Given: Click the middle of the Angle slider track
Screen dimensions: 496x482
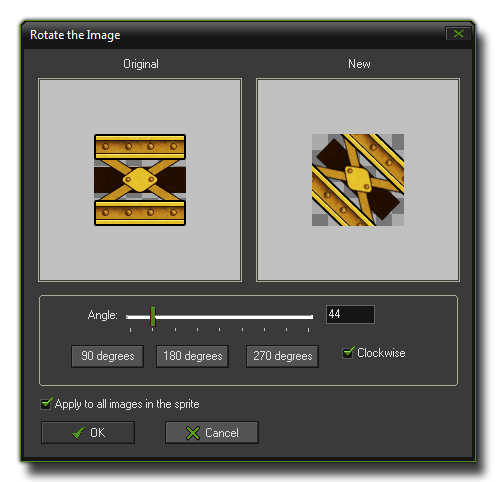Looking at the screenshot, I should pos(220,317).
